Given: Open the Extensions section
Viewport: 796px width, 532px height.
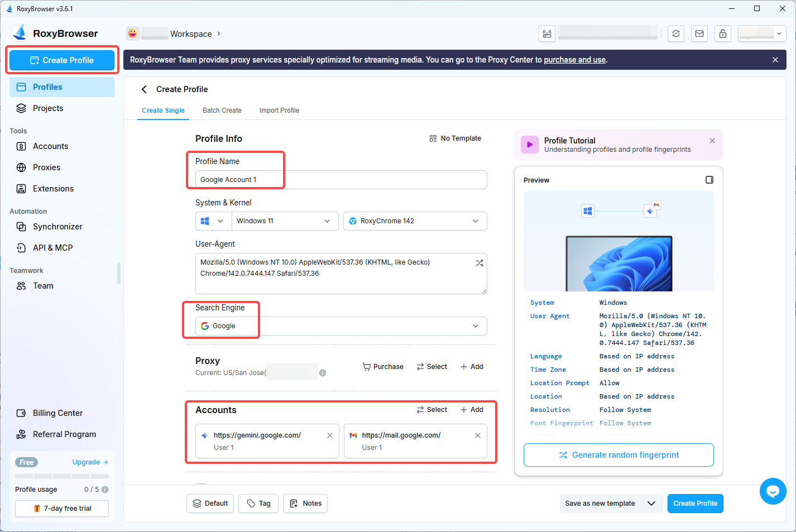Looking at the screenshot, I should click(x=52, y=188).
